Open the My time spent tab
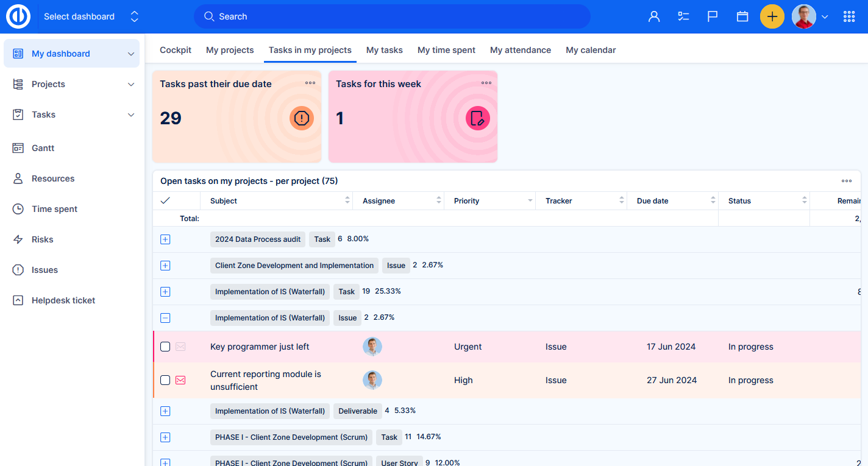 (446, 50)
